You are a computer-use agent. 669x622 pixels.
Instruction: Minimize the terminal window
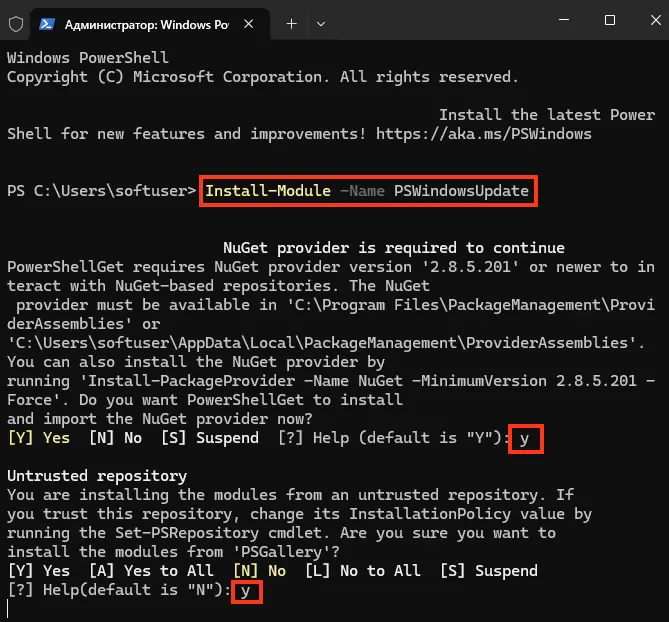tap(564, 20)
